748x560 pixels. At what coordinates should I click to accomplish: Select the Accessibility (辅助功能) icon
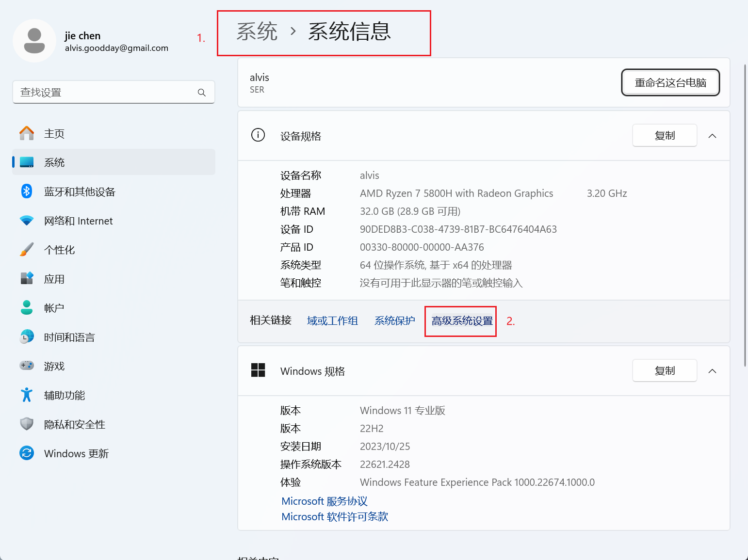(27, 395)
